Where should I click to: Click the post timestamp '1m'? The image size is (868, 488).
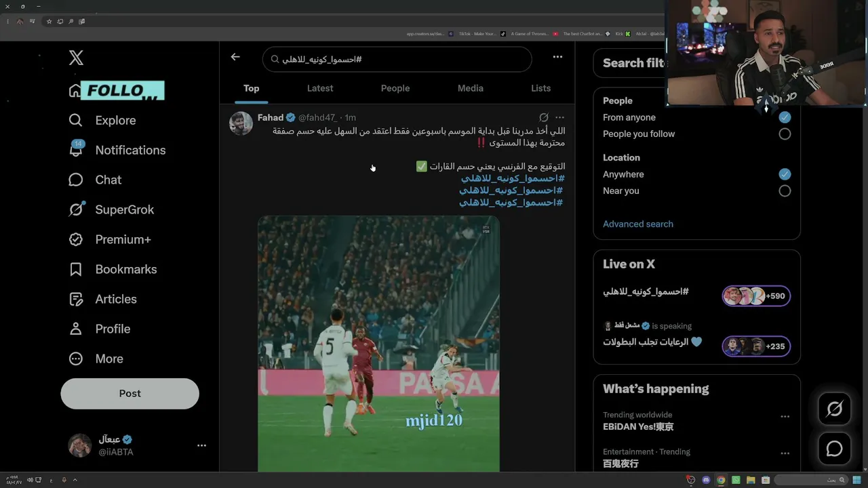(350, 117)
